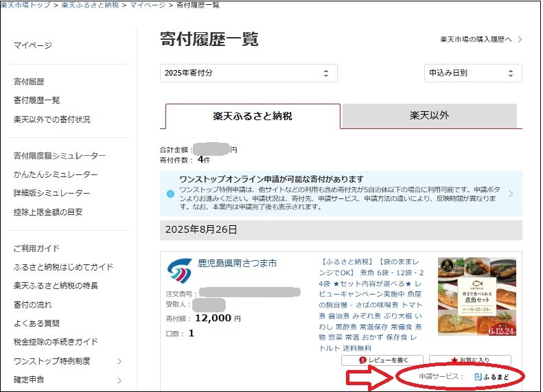This screenshot has width=543, height=392.
Task: Click the ふるまど service icon
Action: pos(478,377)
